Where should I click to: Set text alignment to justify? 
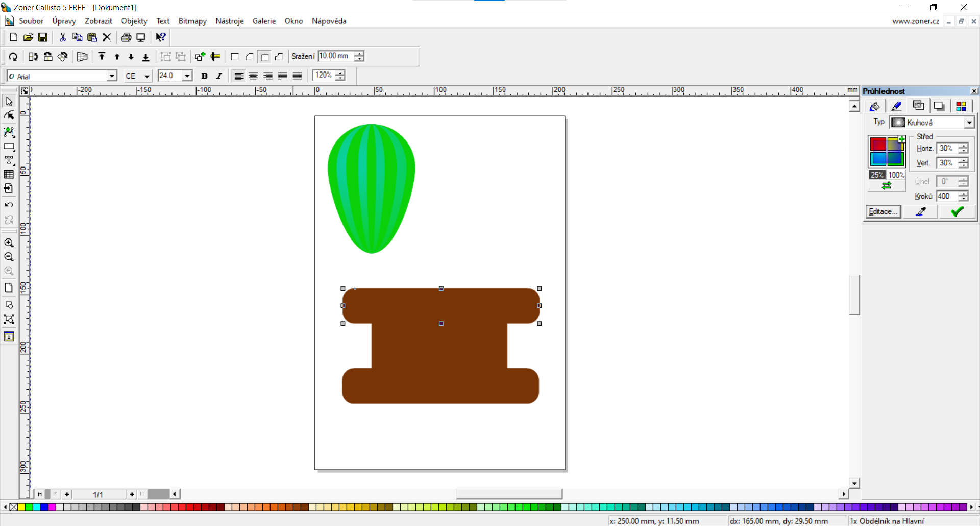pos(283,76)
